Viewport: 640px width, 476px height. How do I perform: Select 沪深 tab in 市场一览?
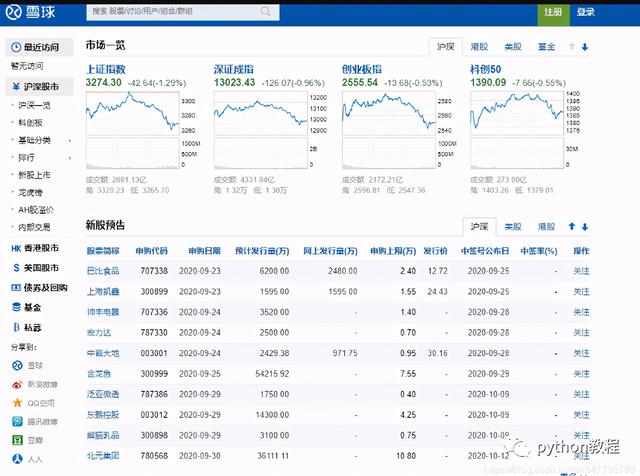pos(446,47)
